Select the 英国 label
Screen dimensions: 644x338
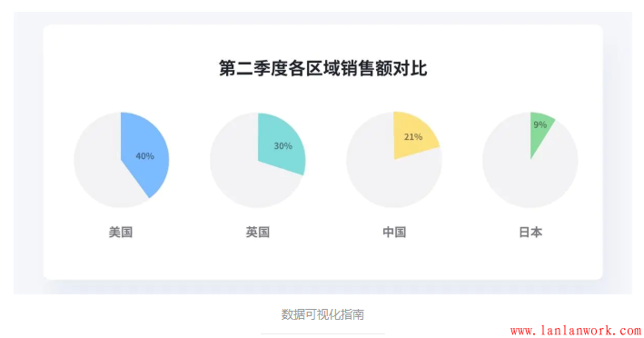pos(258,233)
